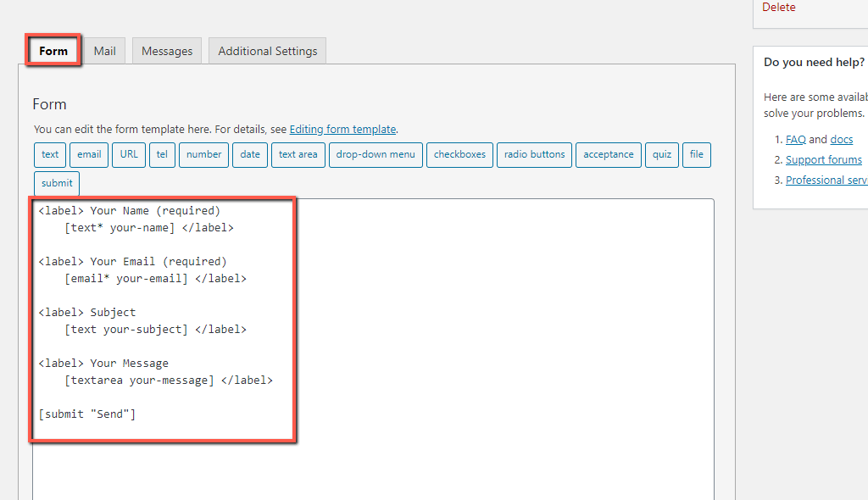
Task: Click the '[submit "Send"]' line
Action: point(87,414)
